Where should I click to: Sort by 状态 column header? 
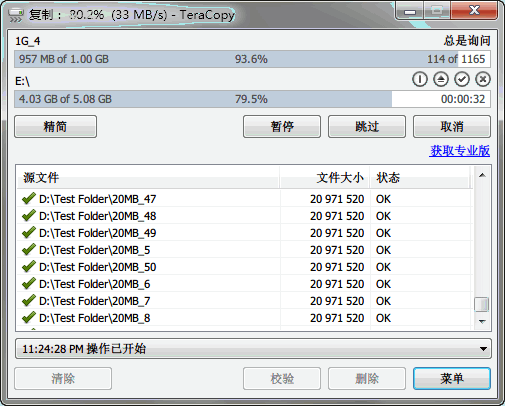pos(421,178)
